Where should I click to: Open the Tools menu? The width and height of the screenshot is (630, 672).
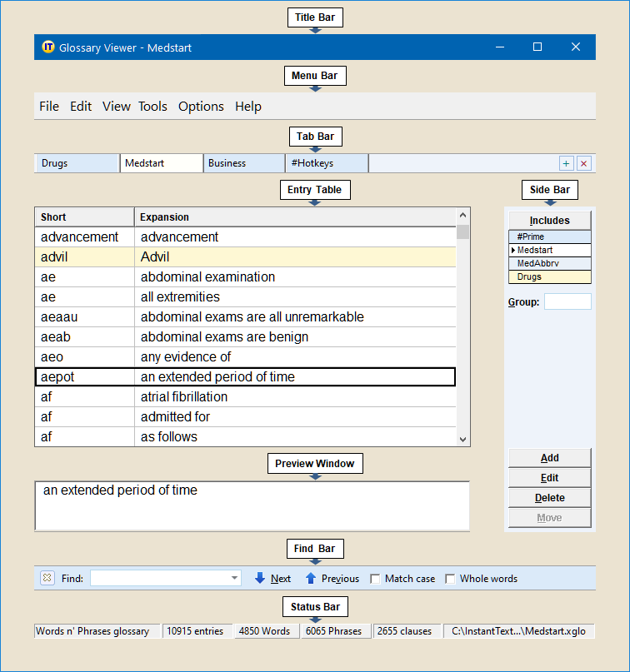pyautogui.click(x=152, y=107)
